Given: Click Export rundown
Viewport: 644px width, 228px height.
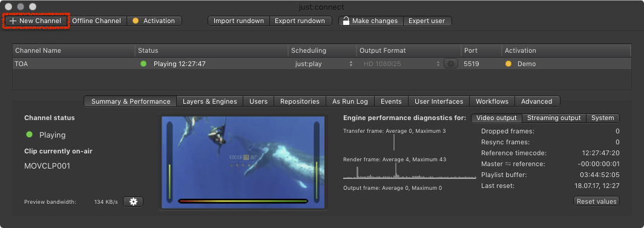Looking at the screenshot, I should pyautogui.click(x=300, y=21).
